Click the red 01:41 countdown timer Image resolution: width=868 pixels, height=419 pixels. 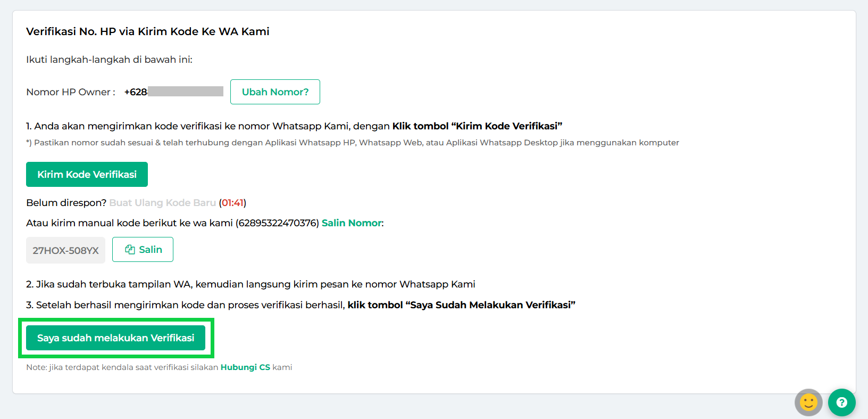(x=232, y=203)
